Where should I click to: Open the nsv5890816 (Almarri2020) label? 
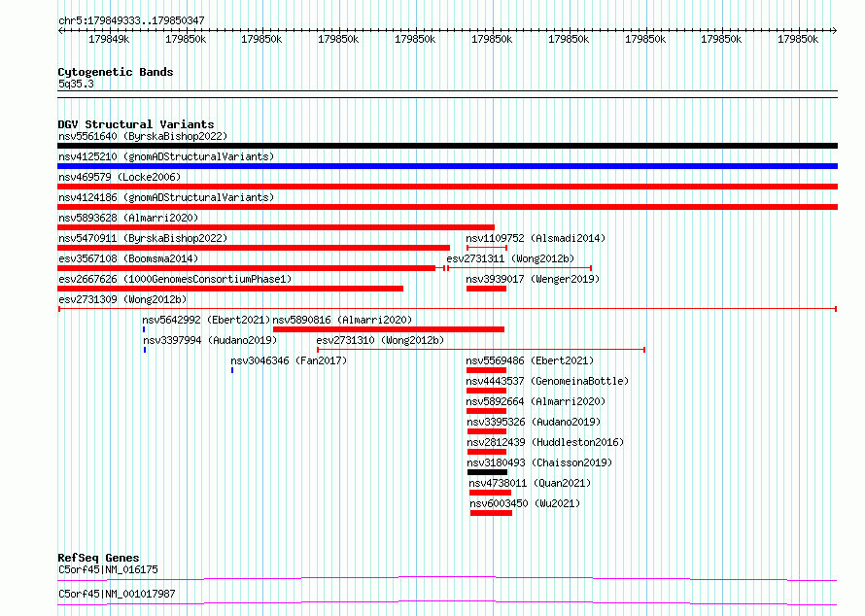342,320
